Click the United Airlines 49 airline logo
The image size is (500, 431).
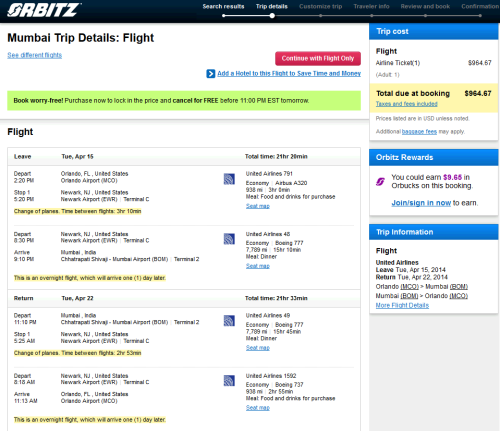click(229, 321)
